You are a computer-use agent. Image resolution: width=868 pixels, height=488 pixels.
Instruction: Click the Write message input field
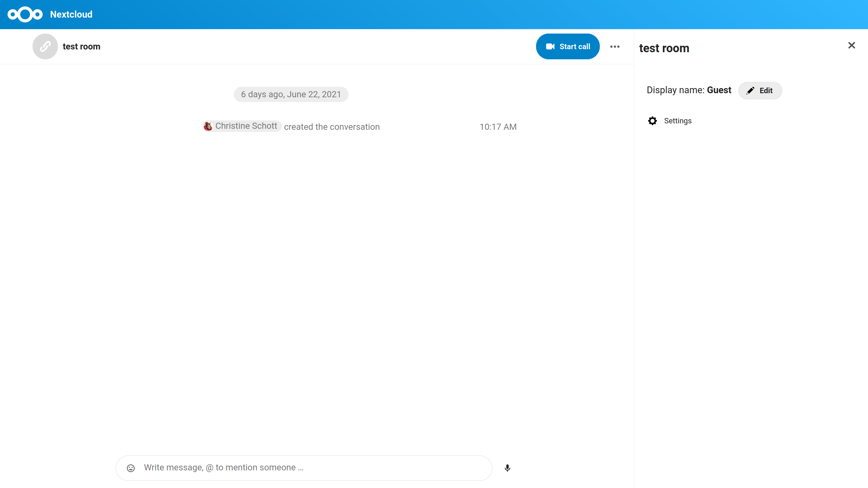click(x=305, y=468)
